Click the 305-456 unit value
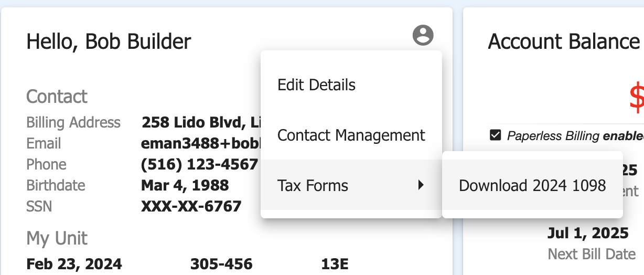 click(221, 264)
